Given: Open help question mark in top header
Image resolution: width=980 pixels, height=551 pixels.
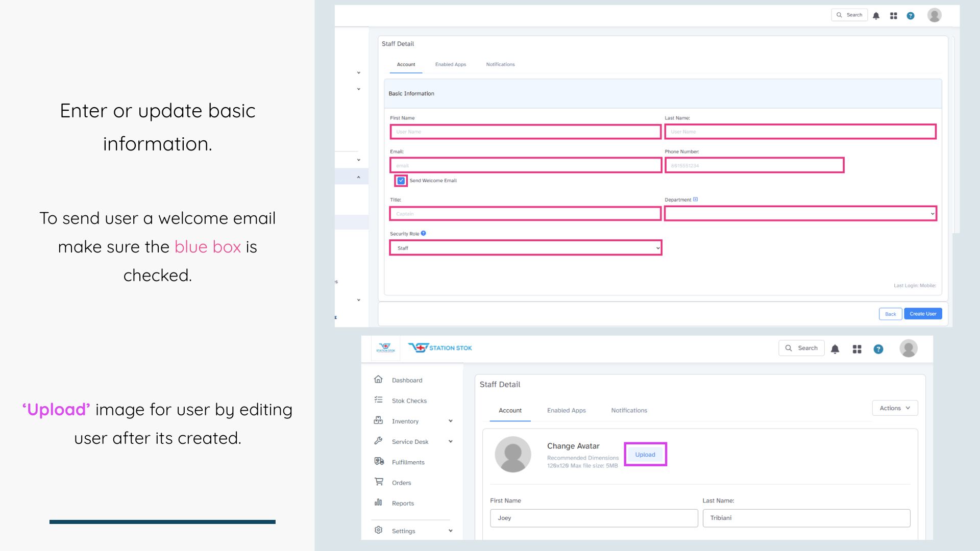Looking at the screenshot, I should pyautogui.click(x=910, y=16).
